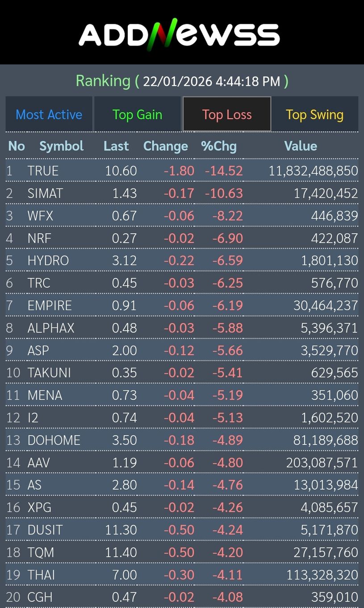Click the Symbol column header
The image size is (364, 608).
61,146
